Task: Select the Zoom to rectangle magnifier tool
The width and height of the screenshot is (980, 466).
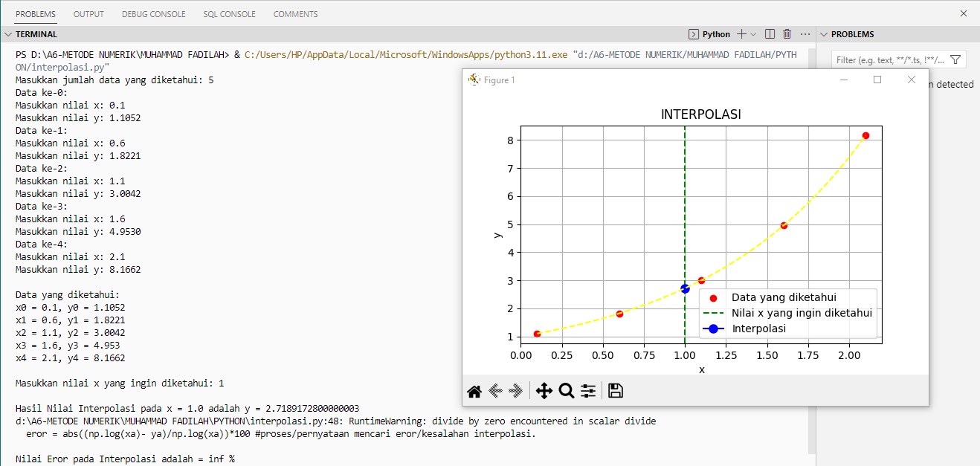Action: [x=566, y=391]
